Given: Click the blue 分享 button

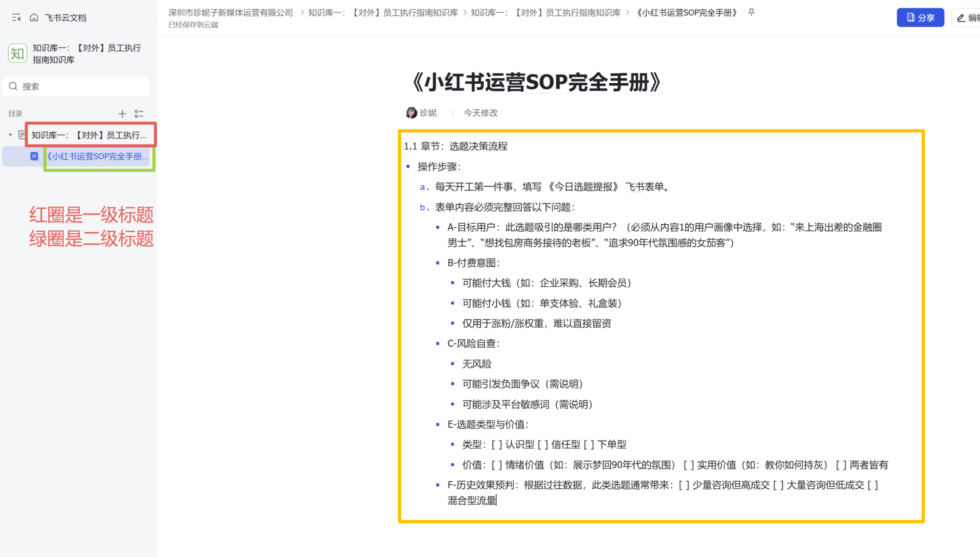Looking at the screenshot, I should (920, 18).
